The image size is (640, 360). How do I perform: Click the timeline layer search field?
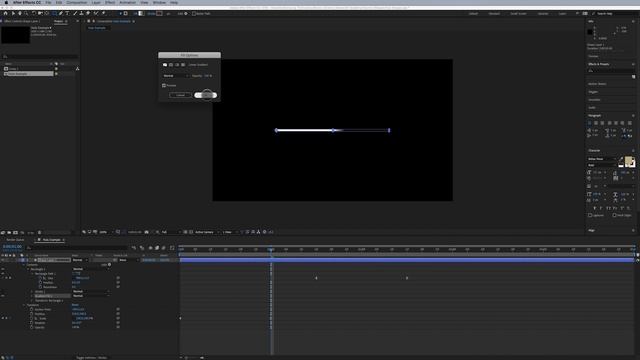[78, 247]
